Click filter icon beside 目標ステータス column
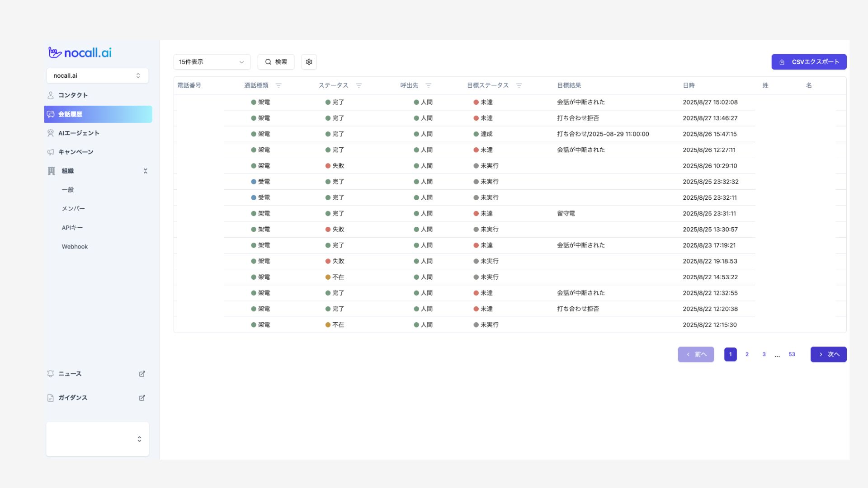The width and height of the screenshot is (868, 488). coord(519,85)
